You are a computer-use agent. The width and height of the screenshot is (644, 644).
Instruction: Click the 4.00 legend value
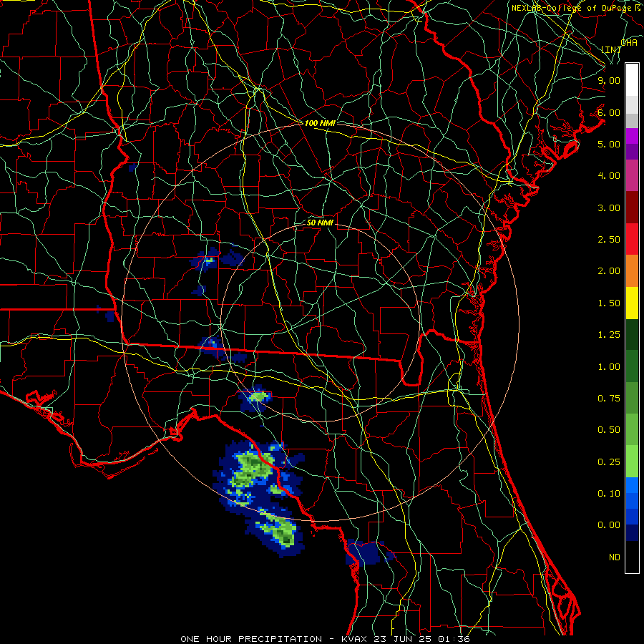609,176
